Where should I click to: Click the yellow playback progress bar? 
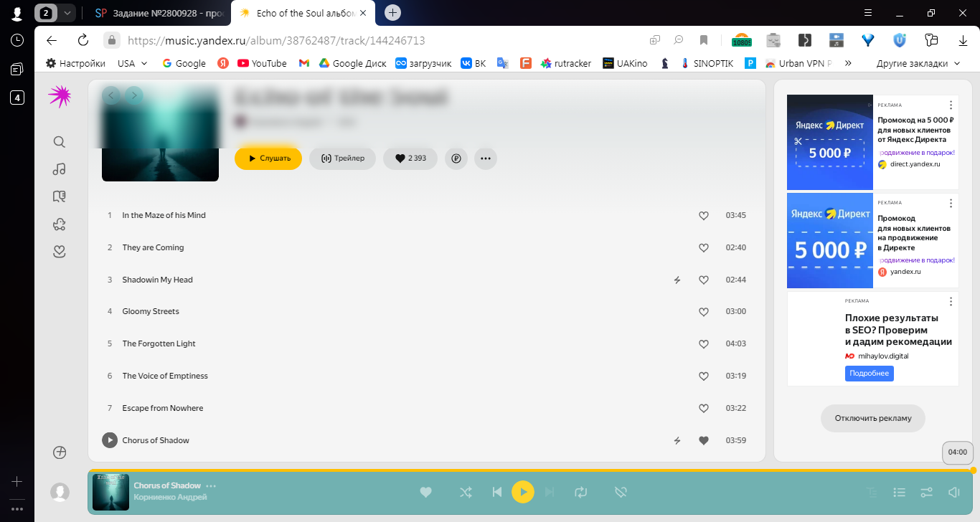(x=531, y=470)
